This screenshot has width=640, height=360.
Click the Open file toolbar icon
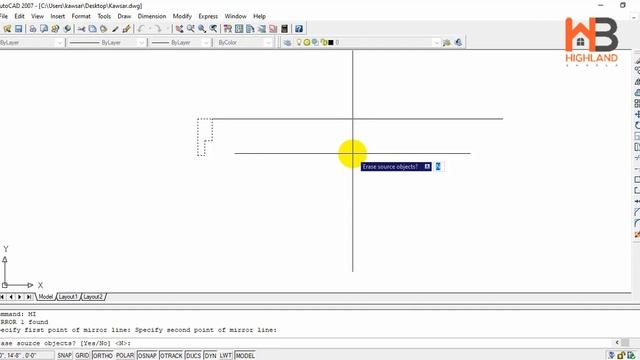(7, 29)
